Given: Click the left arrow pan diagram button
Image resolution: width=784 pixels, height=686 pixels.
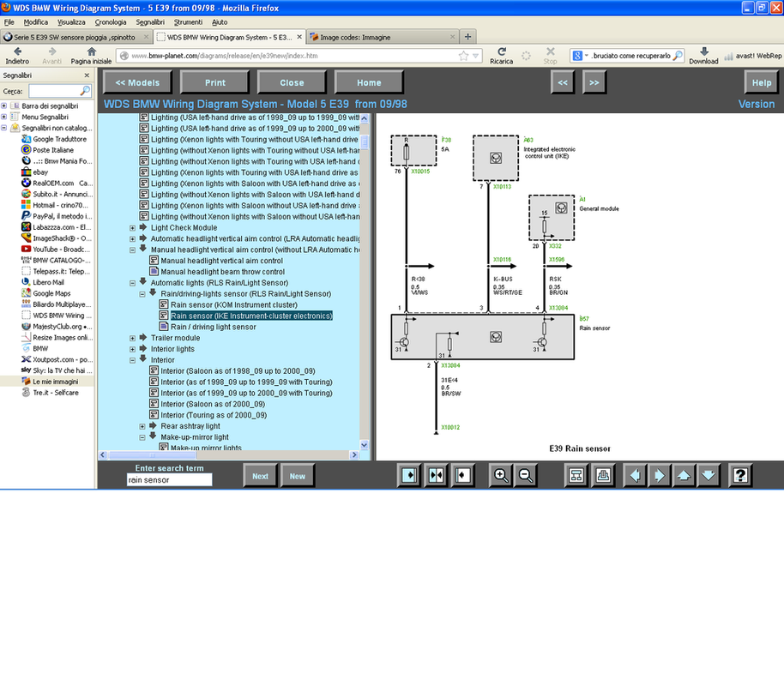Looking at the screenshot, I should click(x=635, y=475).
